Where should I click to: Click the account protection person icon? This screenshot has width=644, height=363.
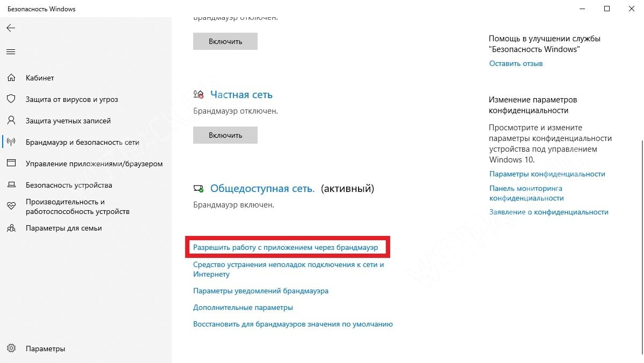click(11, 121)
